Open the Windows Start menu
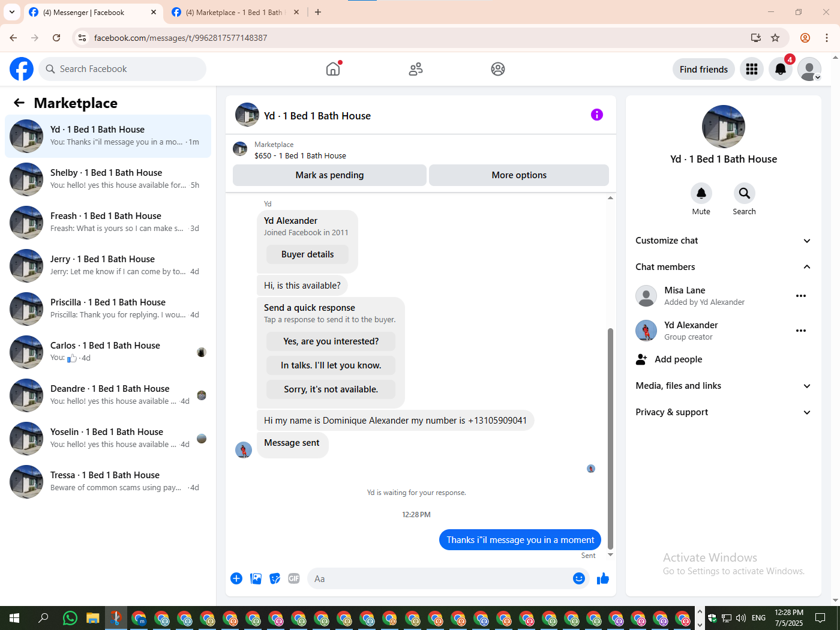This screenshot has width=840, height=630. coord(14,617)
